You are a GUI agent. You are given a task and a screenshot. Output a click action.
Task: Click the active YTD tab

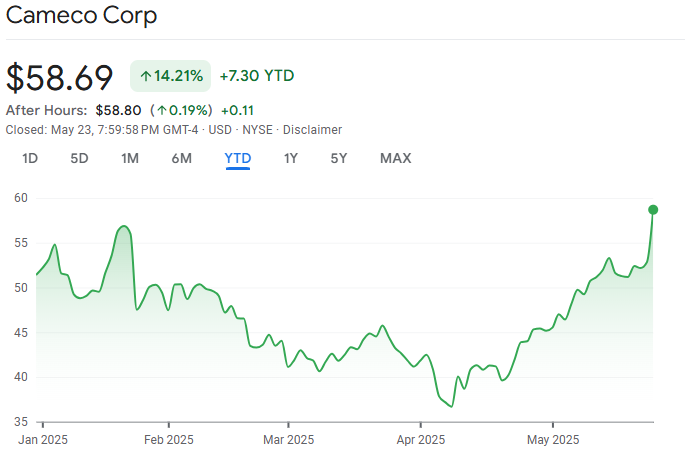point(238,158)
